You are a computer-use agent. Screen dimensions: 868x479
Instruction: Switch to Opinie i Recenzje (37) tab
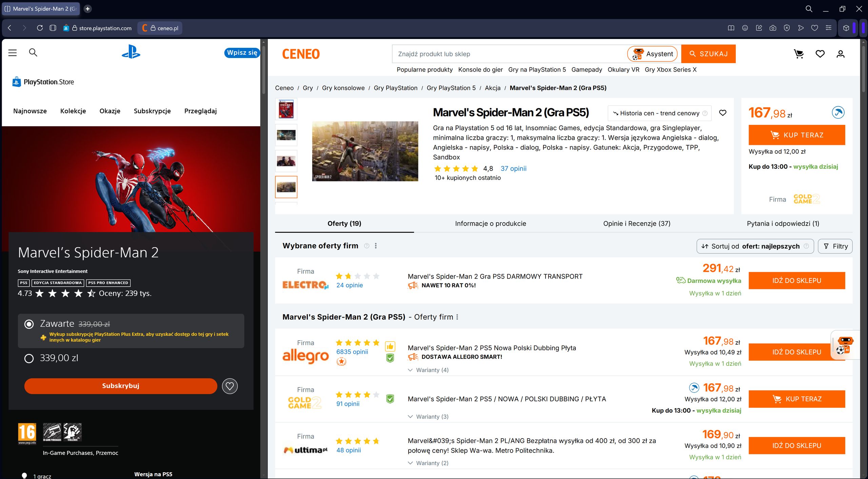pyautogui.click(x=636, y=224)
